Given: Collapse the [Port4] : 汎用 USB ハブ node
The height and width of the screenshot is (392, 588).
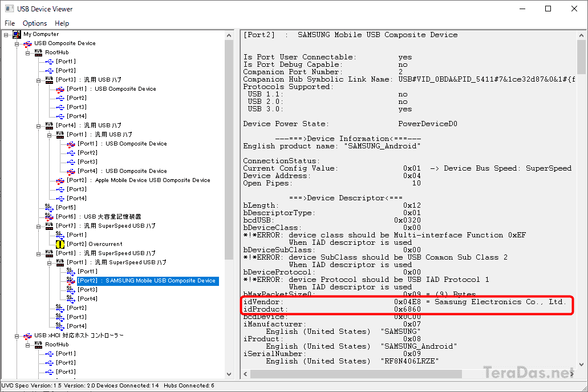Looking at the screenshot, I should (39, 126).
